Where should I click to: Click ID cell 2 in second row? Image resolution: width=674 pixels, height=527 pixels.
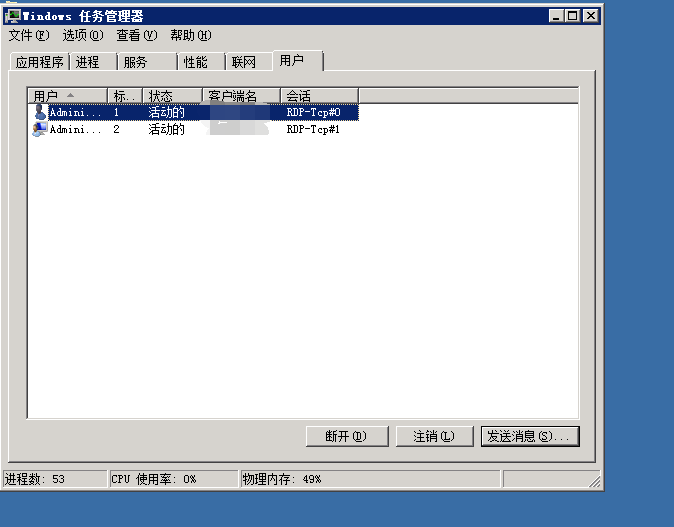116,129
